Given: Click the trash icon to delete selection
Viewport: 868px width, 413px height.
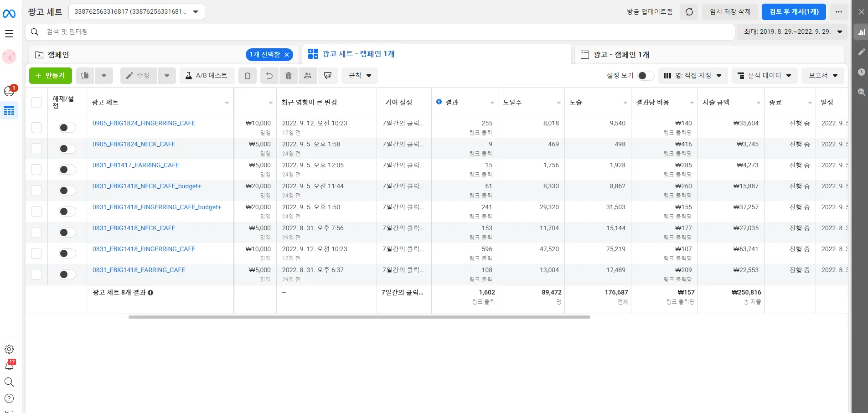Looking at the screenshot, I should point(288,76).
